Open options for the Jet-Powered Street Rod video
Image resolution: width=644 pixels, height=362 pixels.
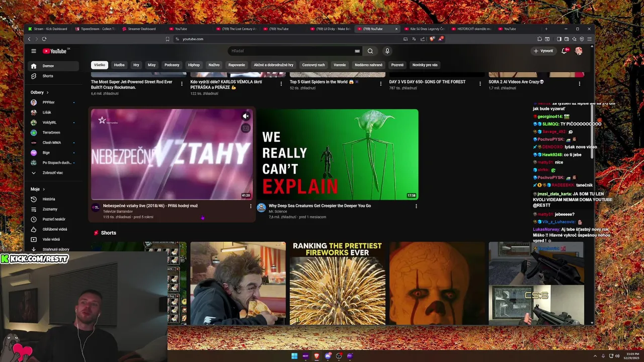point(182,84)
